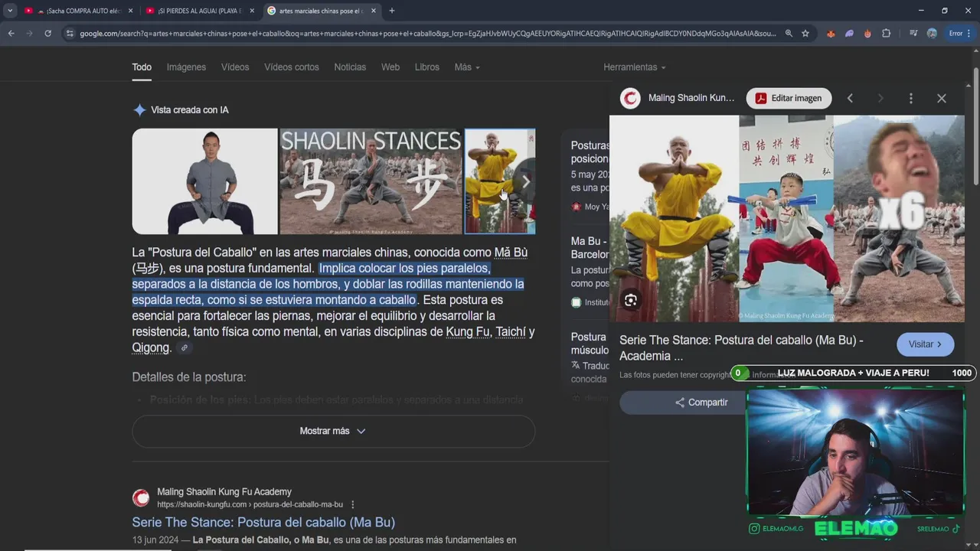Viewport: 980px width, 551px height.
Task: Select the Vídeos cortos tab
Action: [x=292, y=67]
